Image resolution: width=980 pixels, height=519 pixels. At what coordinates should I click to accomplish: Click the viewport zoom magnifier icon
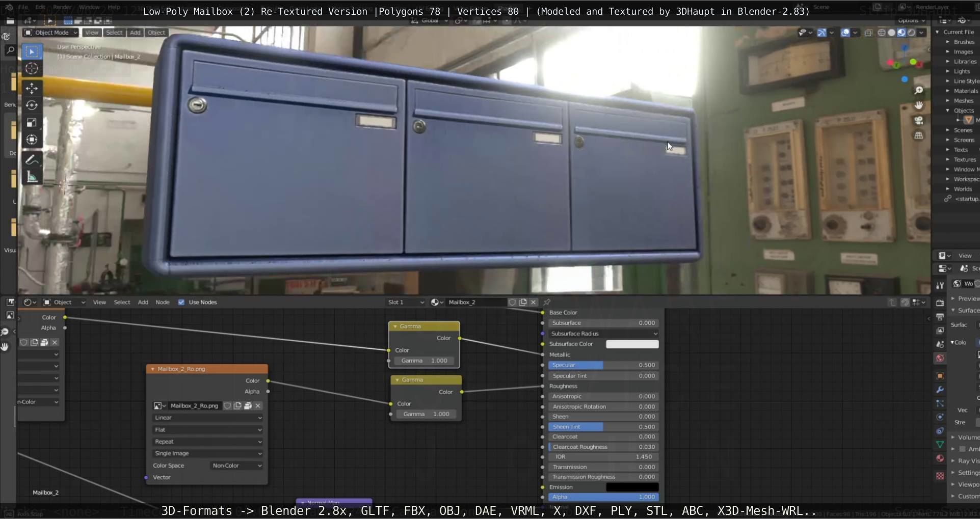[x=919, y=90]
